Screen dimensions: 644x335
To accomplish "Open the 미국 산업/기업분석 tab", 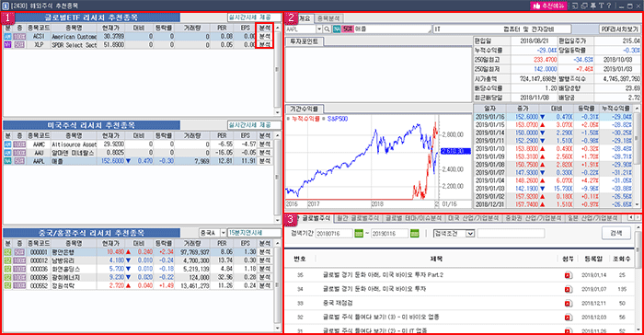I will [x=473, y=218].
